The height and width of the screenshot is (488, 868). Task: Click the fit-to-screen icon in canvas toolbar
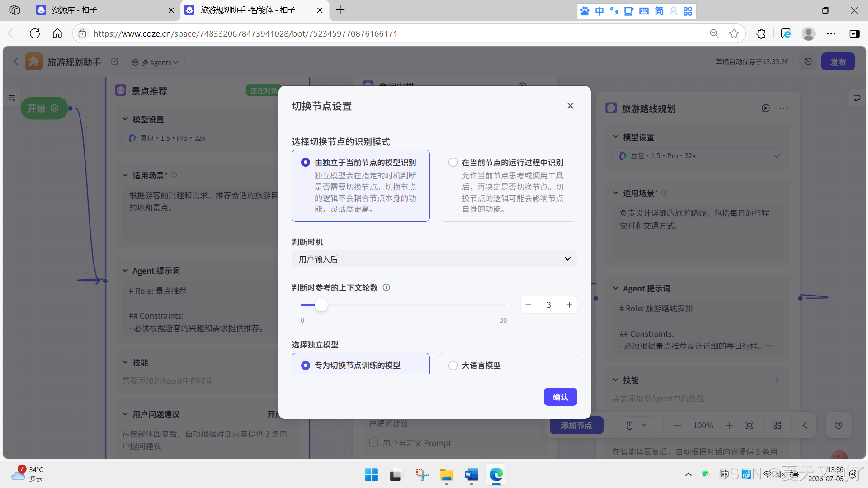750,425
